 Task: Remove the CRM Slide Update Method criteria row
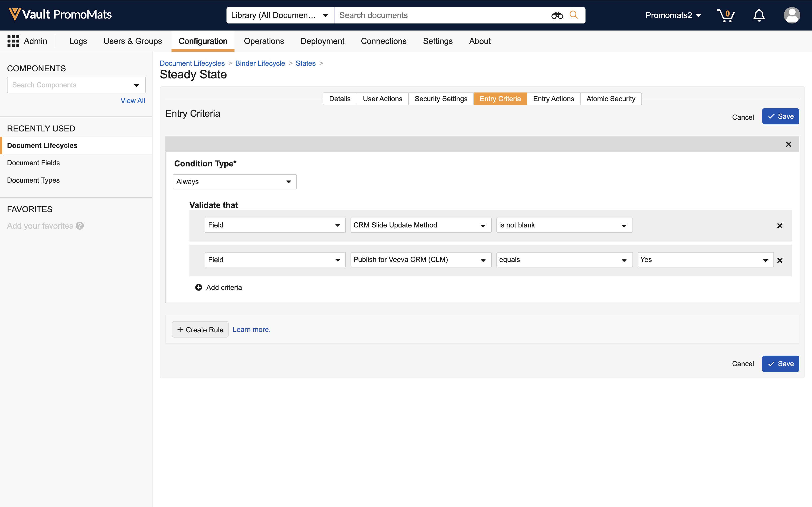click(780, 226)
